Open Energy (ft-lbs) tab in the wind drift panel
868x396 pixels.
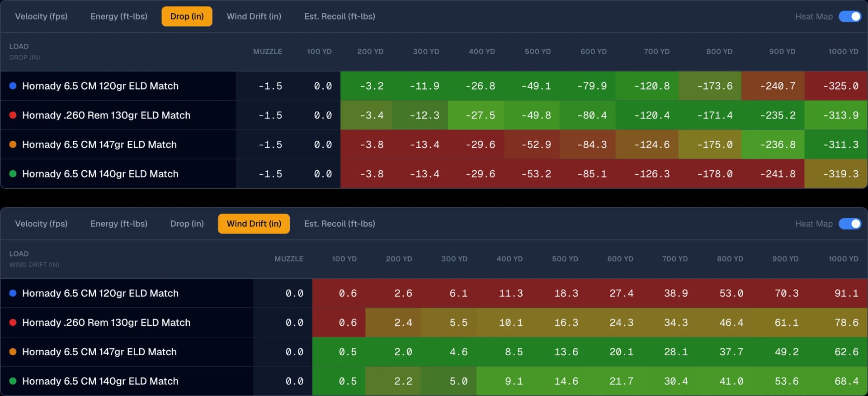coord(119,224)
